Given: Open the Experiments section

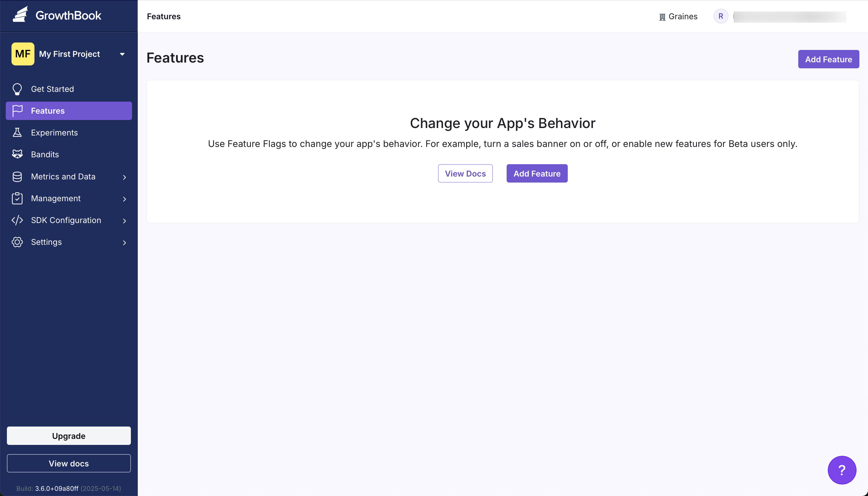Looking at the screenshot, I should [x=69, y=133].
